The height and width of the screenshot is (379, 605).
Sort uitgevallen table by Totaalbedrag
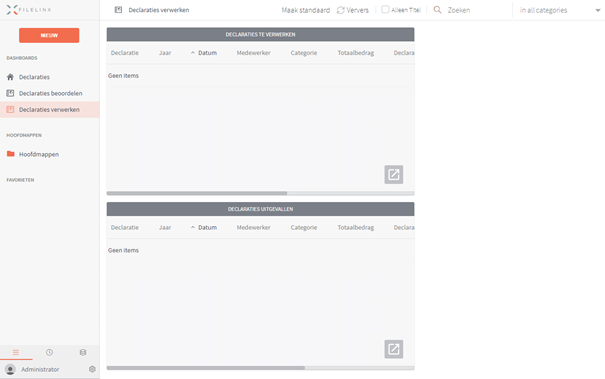click(x=356, y=227)
